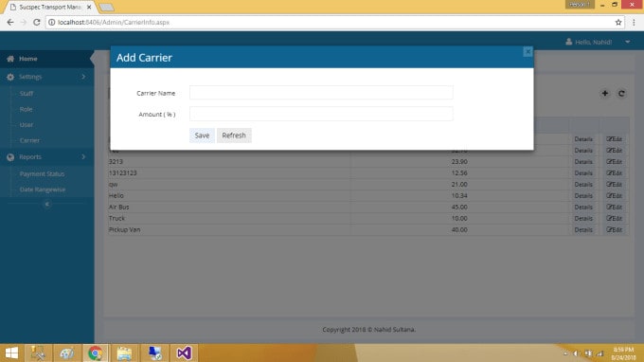
Task: Click the user profile icon
Action: point(569,42)
